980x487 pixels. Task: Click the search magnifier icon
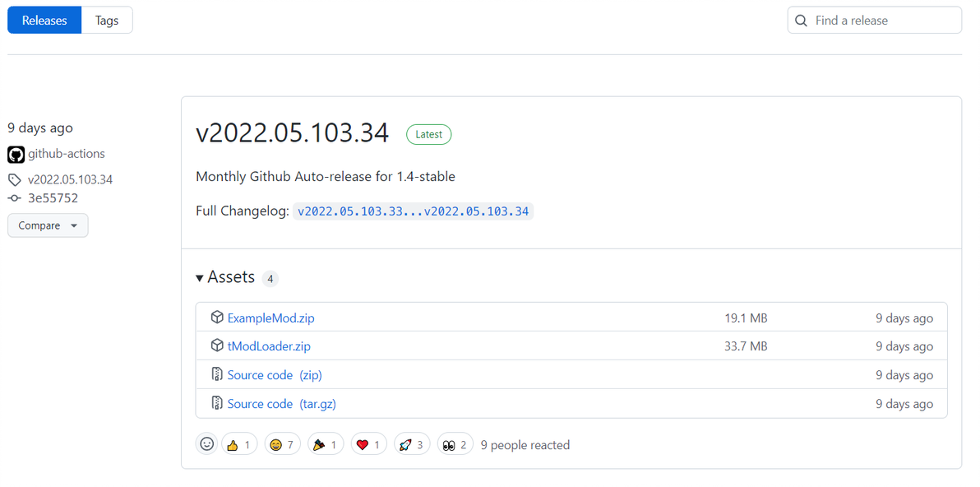(x=801, y=21)
